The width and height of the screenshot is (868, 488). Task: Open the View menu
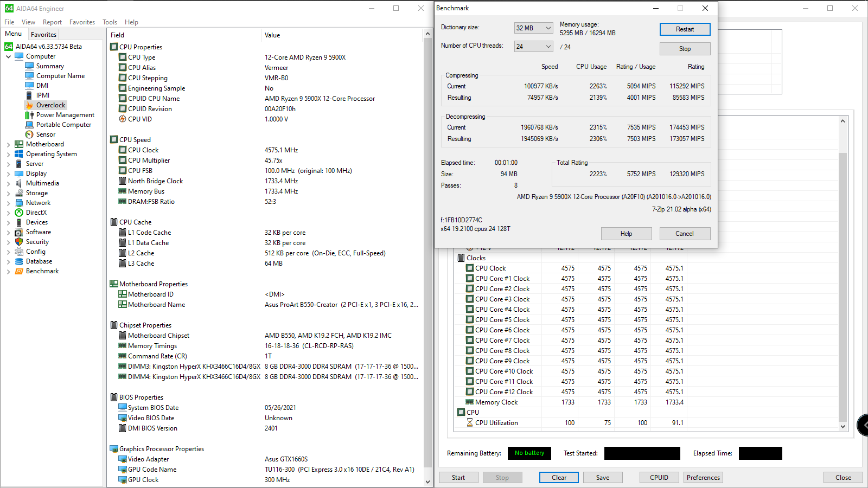coord(28,22)
